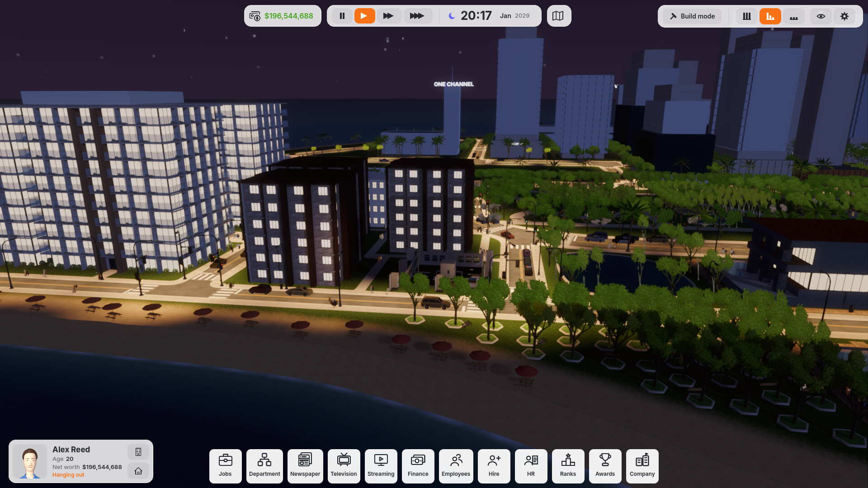The image size is (868, 488).
Task: Open the Television panel
Action: tap(344, 466)
